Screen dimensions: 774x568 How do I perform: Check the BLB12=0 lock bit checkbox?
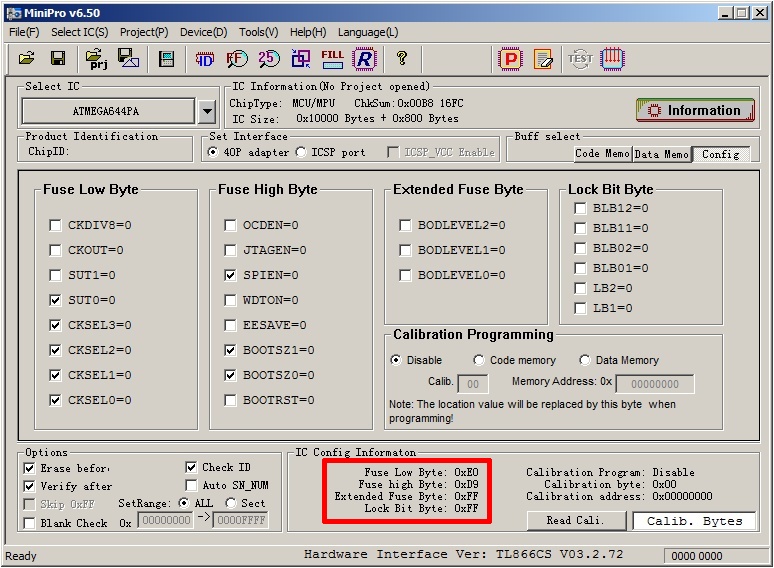tap(580, 208)
